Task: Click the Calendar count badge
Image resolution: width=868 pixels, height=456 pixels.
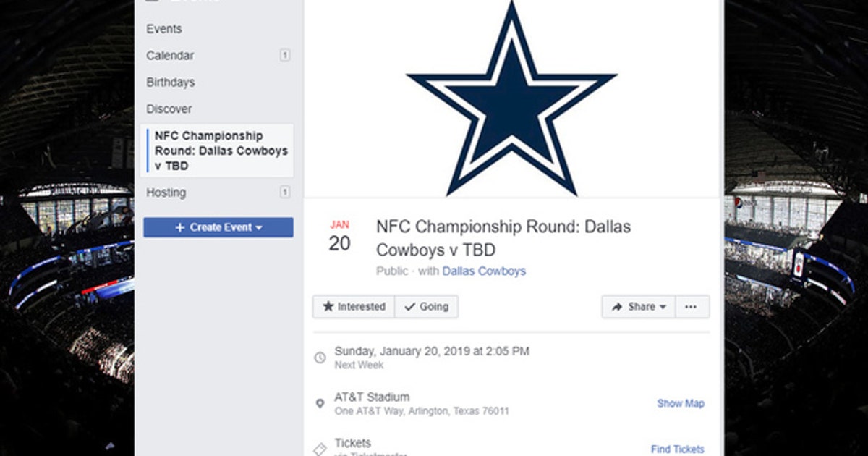Action: 285,55
